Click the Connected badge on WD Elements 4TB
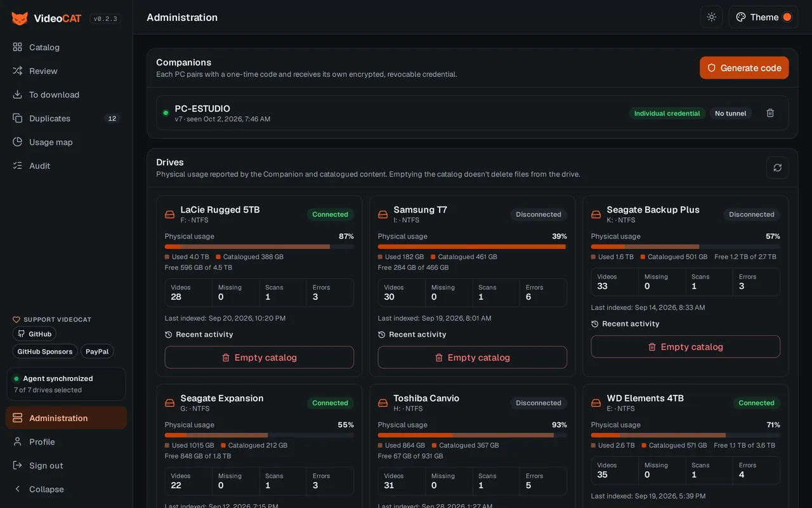 point(756,403)
